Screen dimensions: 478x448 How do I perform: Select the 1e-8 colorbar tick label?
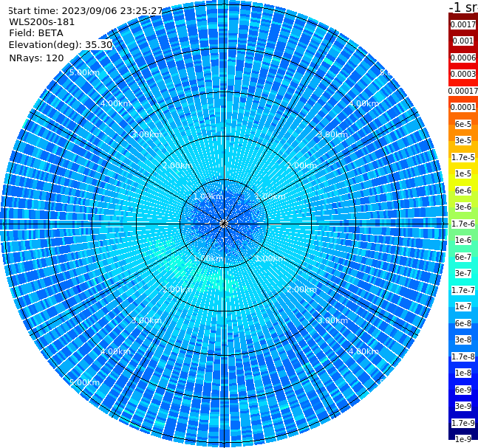click(x=463, y=373)
